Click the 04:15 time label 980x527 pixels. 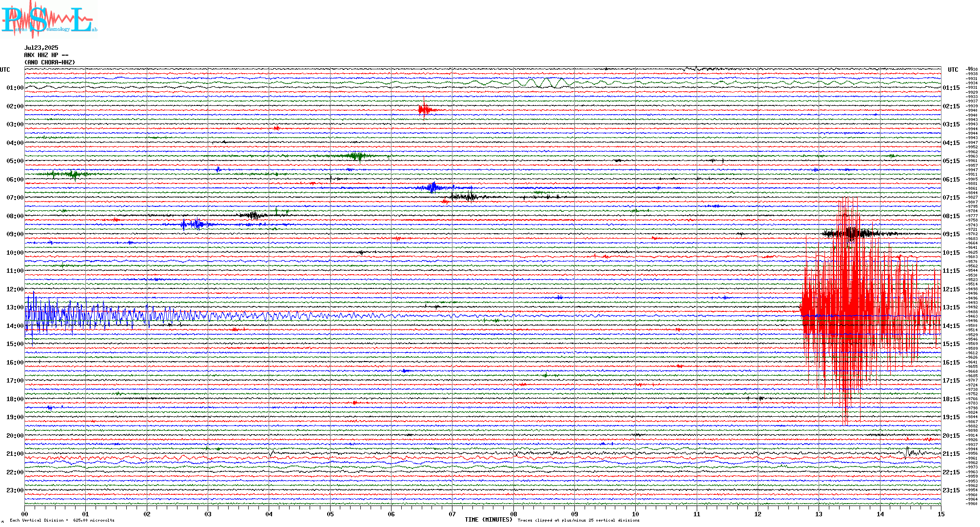click(951, 143)
